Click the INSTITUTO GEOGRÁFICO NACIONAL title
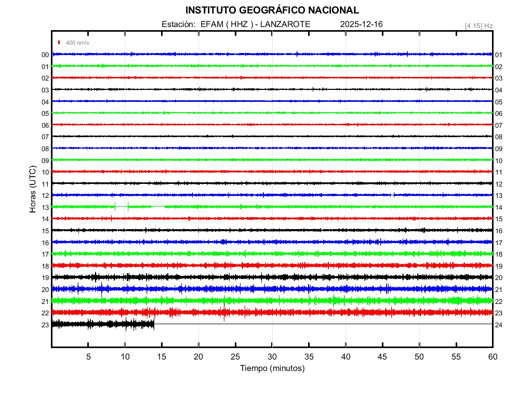 (x=272, y=10)
